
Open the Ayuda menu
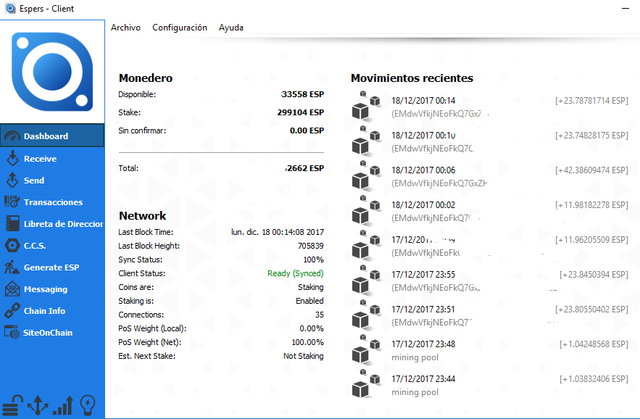(x=231, y=27)
